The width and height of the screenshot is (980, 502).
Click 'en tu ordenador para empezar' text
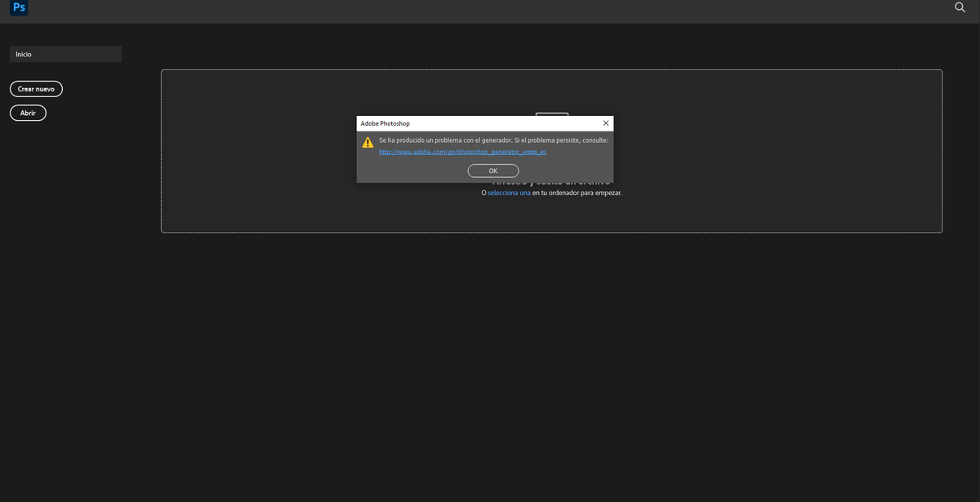point(577,193)
